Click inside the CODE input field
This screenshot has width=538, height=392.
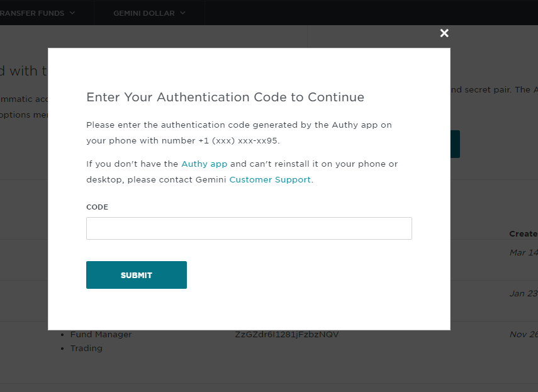coord(249,228)
